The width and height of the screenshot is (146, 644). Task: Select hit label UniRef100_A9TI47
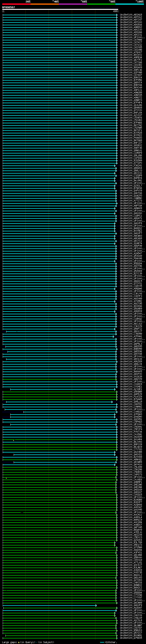(x=131, y=20)
